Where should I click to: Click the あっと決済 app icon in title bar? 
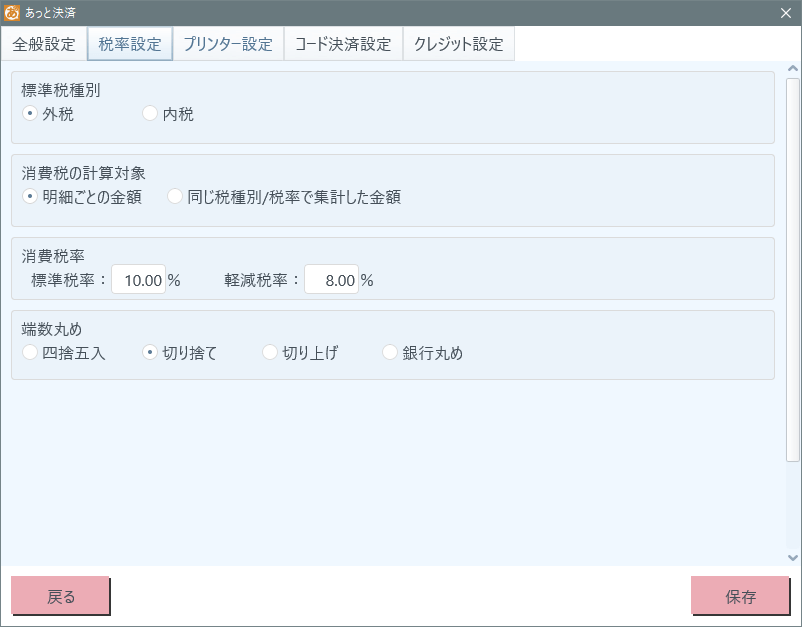click(x=12, y=12)
